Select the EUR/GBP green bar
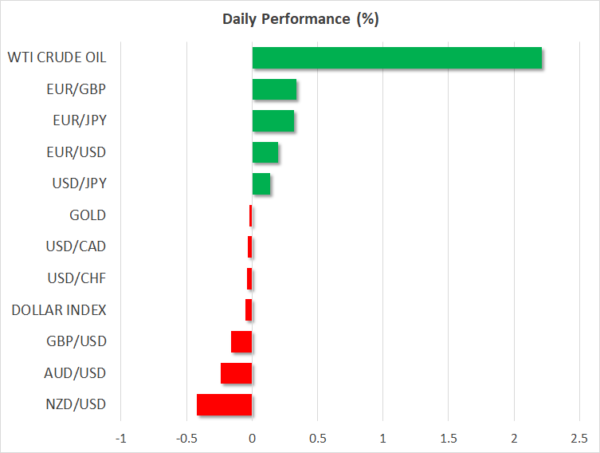Screen dimensions: 600x453 (x=274, y=90)
